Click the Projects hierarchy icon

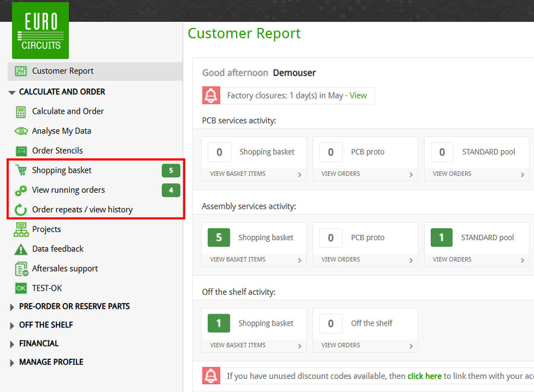21,230
